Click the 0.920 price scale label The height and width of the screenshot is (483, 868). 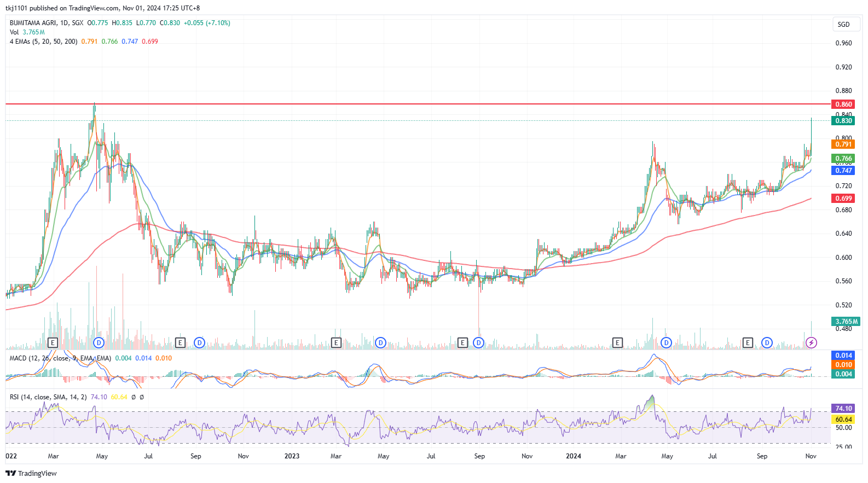(x=843, y=67)
